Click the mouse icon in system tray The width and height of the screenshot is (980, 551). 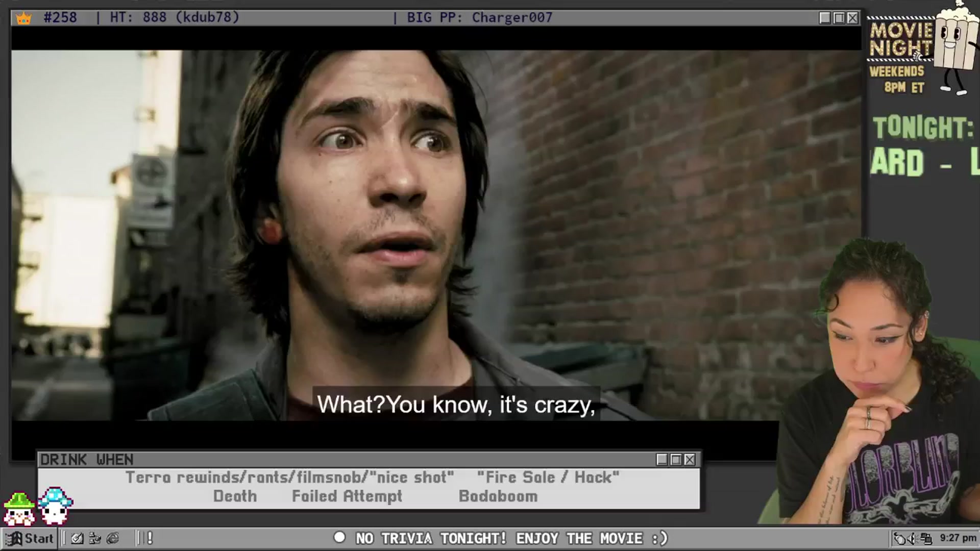(x=899, y=538)
